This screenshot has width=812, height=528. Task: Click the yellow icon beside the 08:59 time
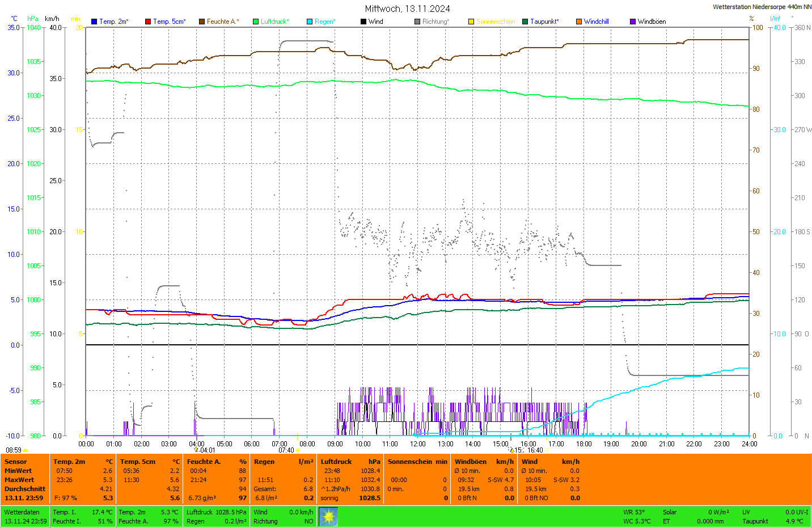click(x=26, y=450)
